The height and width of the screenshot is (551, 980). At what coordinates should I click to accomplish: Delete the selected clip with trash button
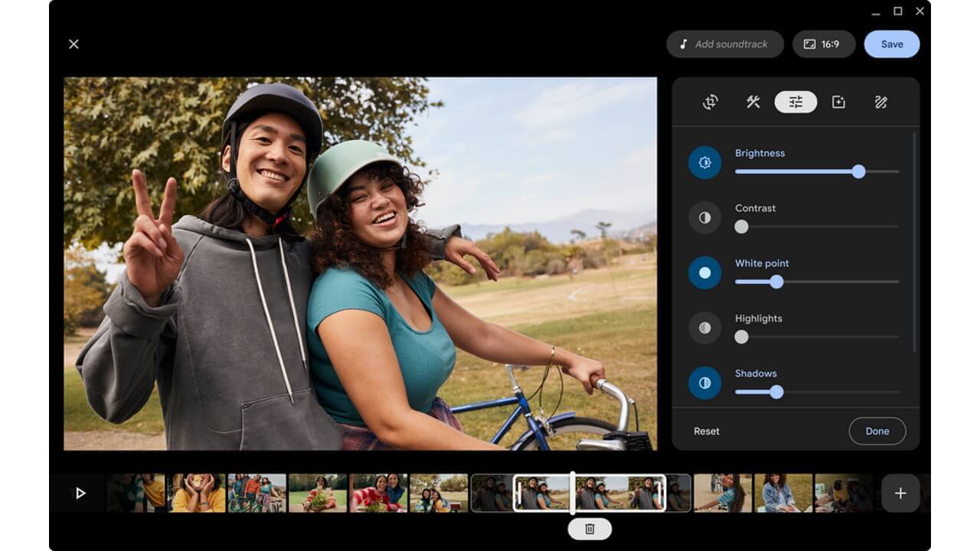tap(589, 528)
